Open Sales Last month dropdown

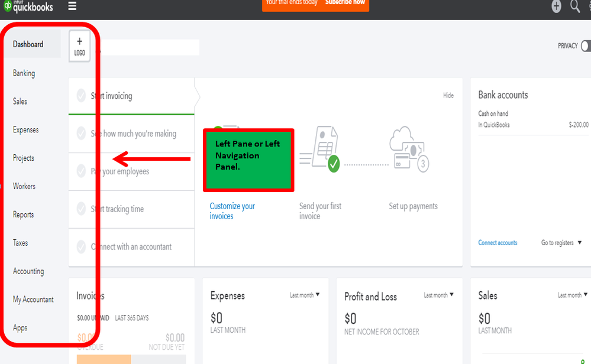573,295
